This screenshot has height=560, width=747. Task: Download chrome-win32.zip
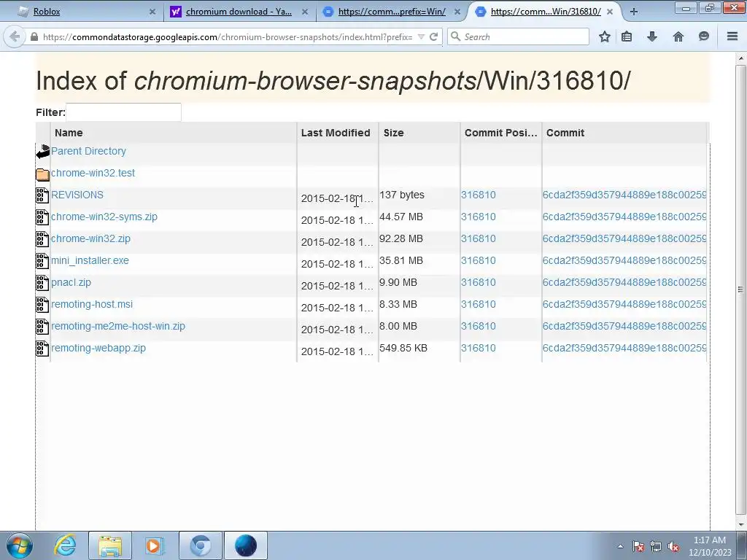90,238
